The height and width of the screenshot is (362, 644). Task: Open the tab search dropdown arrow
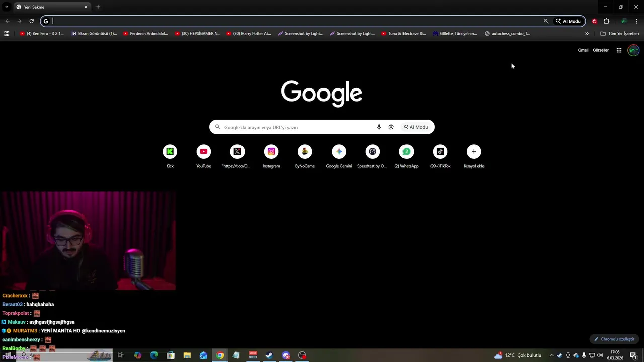coord(7,7)
